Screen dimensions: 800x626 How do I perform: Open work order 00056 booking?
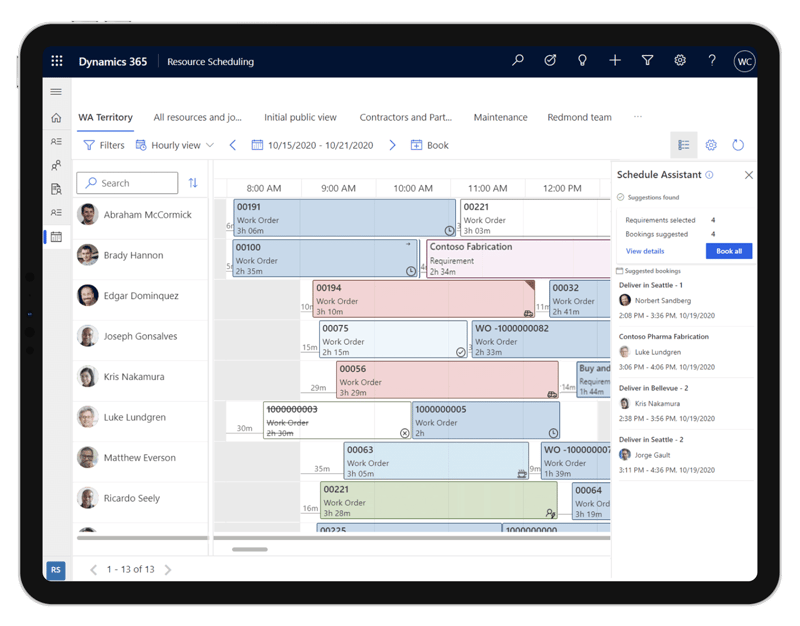point(447,380)
